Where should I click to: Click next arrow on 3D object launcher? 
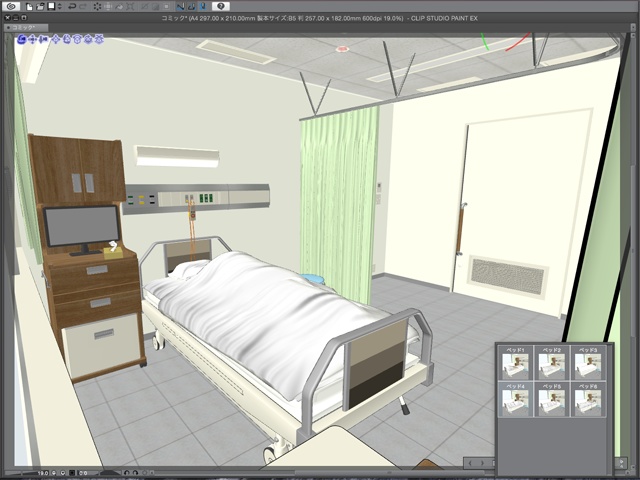click(x=482, y=463)
